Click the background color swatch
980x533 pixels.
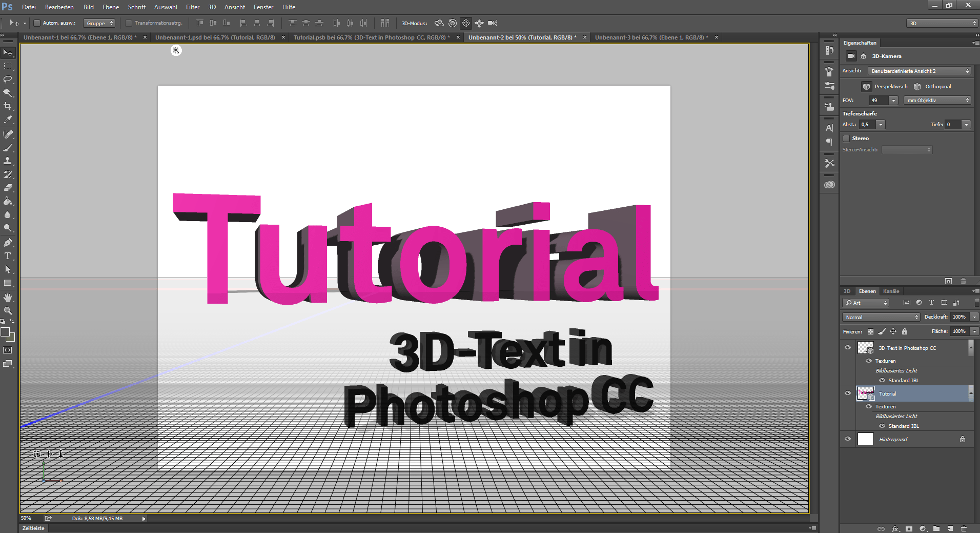click(12, 339)
